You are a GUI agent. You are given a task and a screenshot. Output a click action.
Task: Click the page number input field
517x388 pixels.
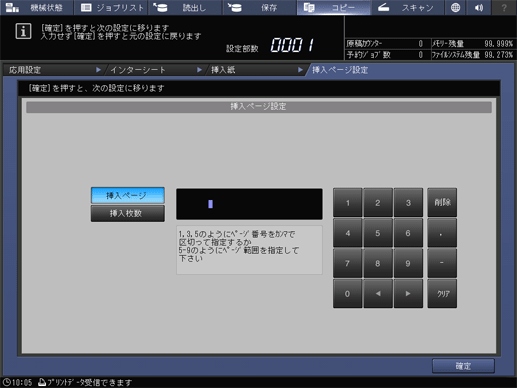(x=249, y=204)
